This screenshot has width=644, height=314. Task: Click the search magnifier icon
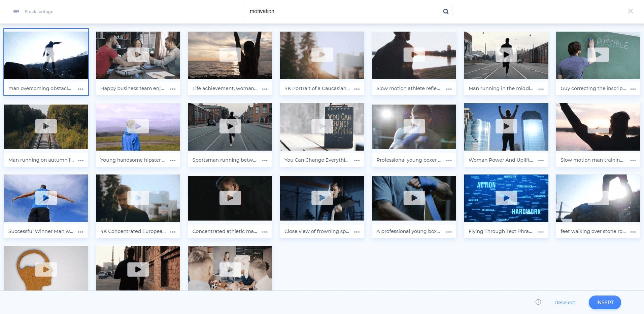[445, 11]
